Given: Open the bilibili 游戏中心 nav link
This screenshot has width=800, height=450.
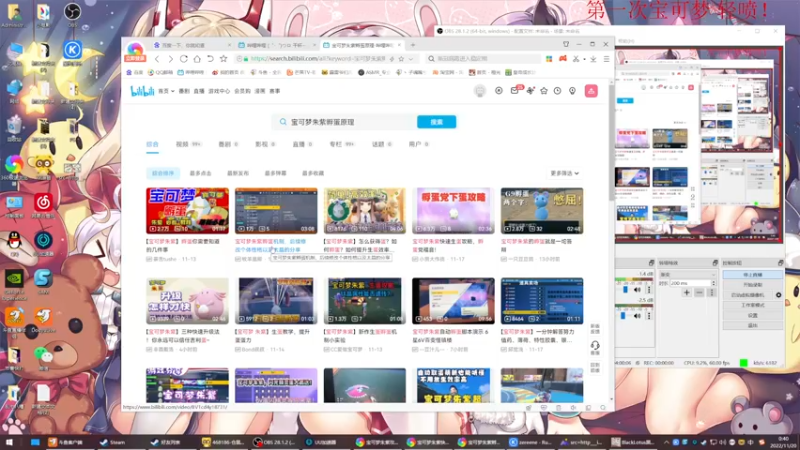Looking at the screenshot, I should pos(219,91).
